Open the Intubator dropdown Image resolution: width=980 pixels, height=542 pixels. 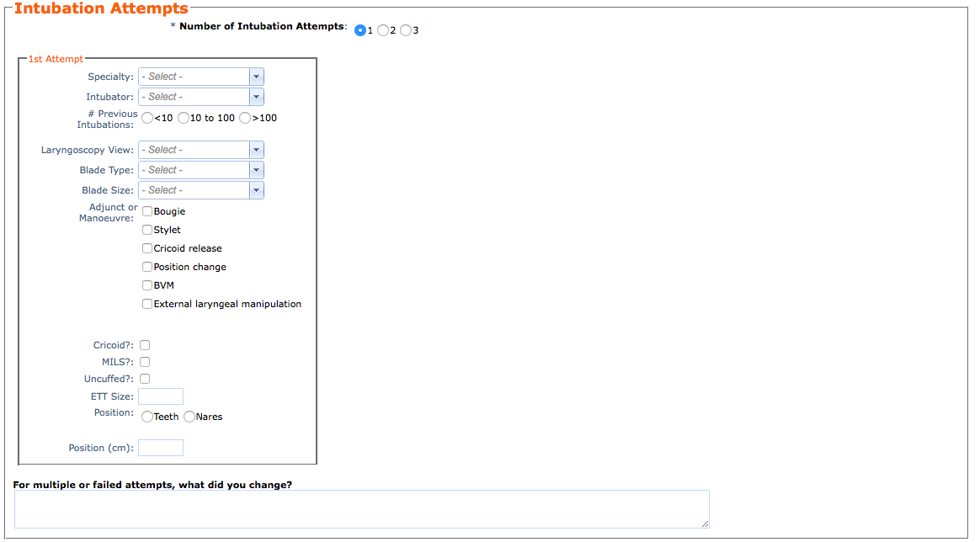click(x=200, y=97)
